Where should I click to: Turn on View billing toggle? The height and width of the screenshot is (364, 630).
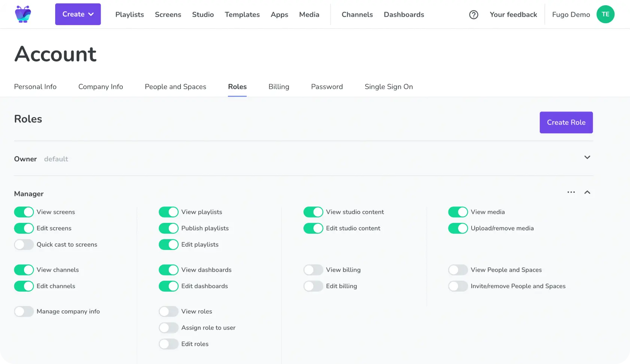[313, 270]
